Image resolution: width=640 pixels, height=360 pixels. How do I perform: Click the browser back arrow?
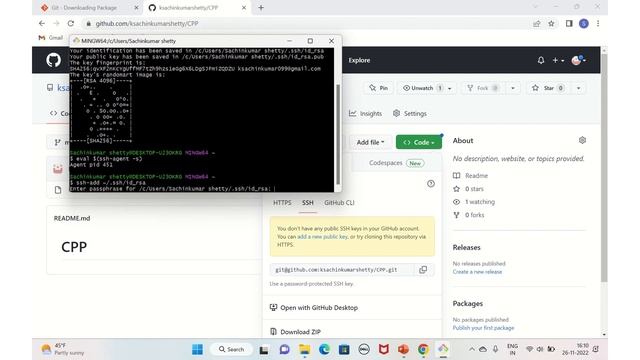(x=42, y=24)
